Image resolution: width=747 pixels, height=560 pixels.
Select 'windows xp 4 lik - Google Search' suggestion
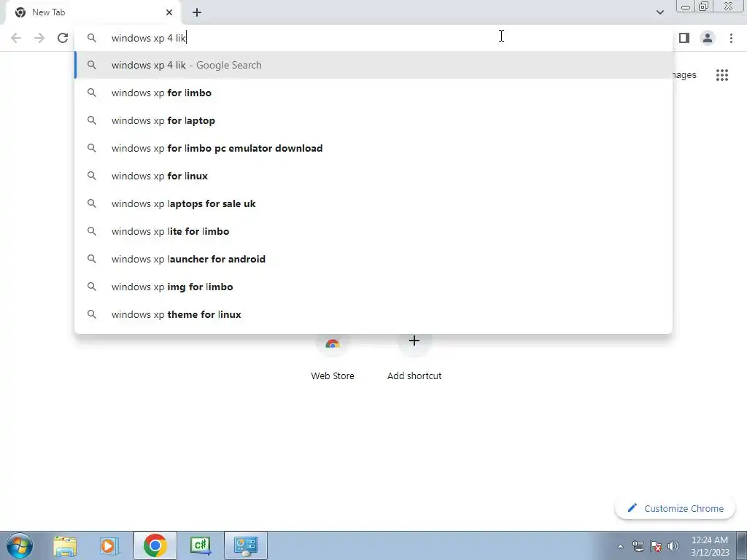tap(373, 65)
